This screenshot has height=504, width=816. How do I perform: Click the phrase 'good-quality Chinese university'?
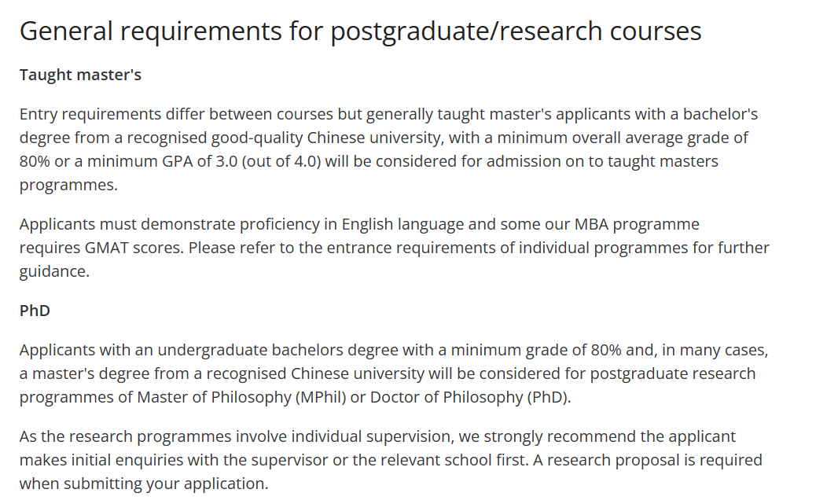[x=327, y=138]
